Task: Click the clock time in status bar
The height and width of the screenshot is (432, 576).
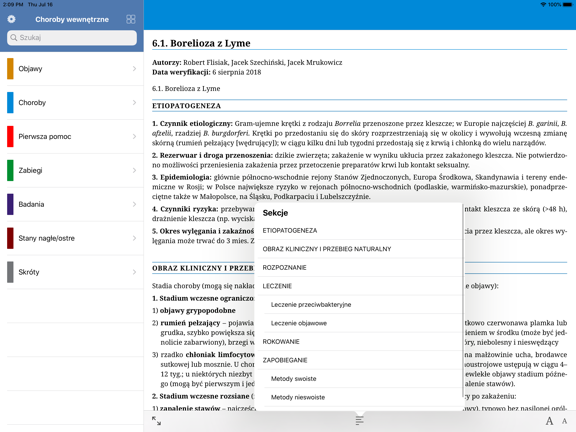Action: (13, 4)
